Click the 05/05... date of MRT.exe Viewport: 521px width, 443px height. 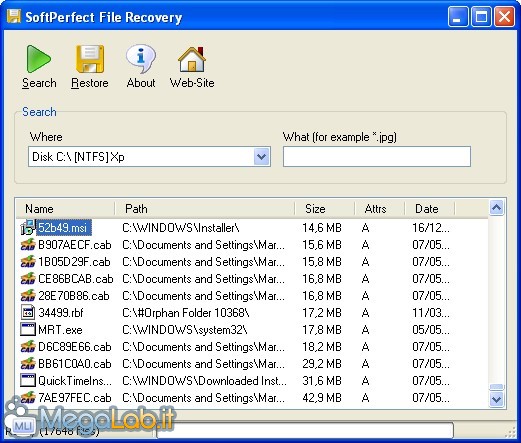[431, 330]
